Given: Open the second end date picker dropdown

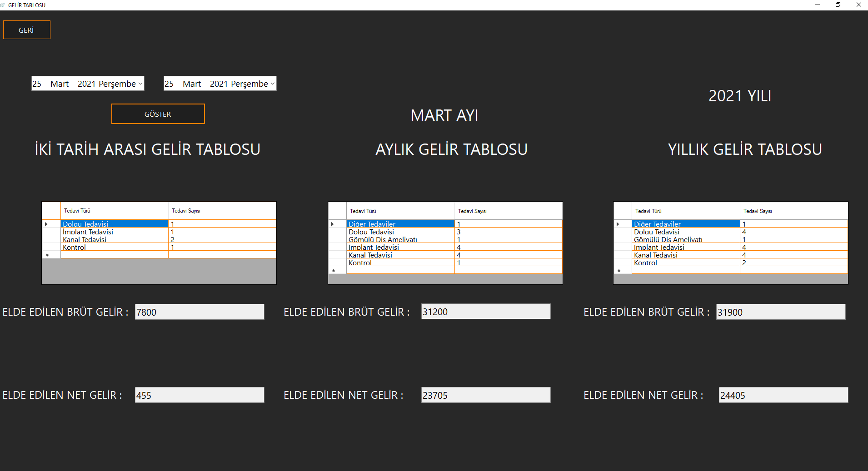Looking at the screenshot, I should (272, 83).
